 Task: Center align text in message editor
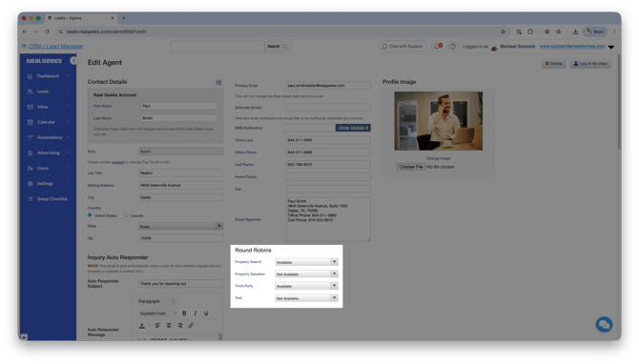(169, 326)
